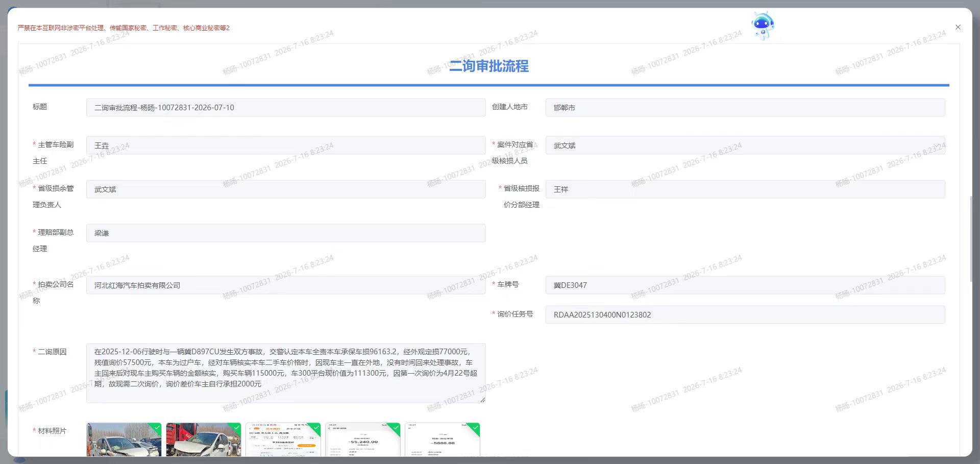Click the 理赔部副总经理 field with 梁谦
Image resolution: width=980 pixels, height=464 pixels.
tap(286, 233)
